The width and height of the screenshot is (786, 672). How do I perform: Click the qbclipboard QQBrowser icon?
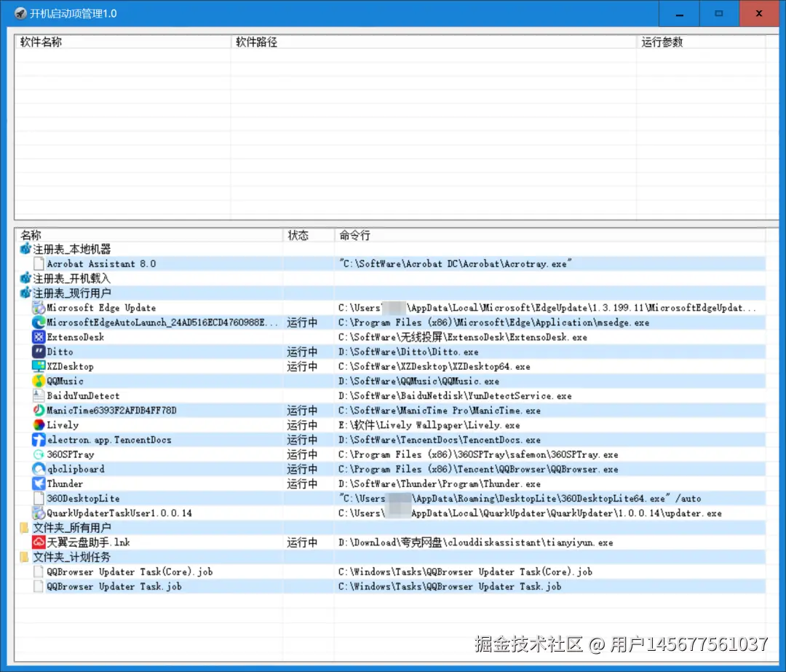[x=39, y=470]
